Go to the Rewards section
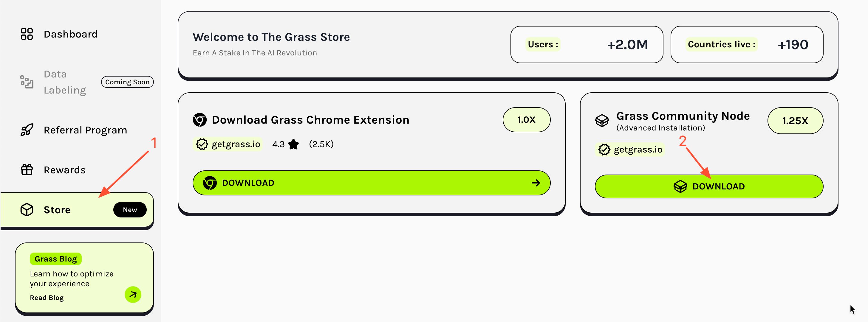This screenshot has width=868, height=322. pyautogui.click(x=64, y=169)
